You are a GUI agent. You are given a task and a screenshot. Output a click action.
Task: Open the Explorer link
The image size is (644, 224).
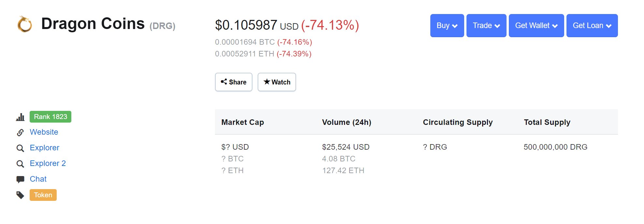point(44,148)
